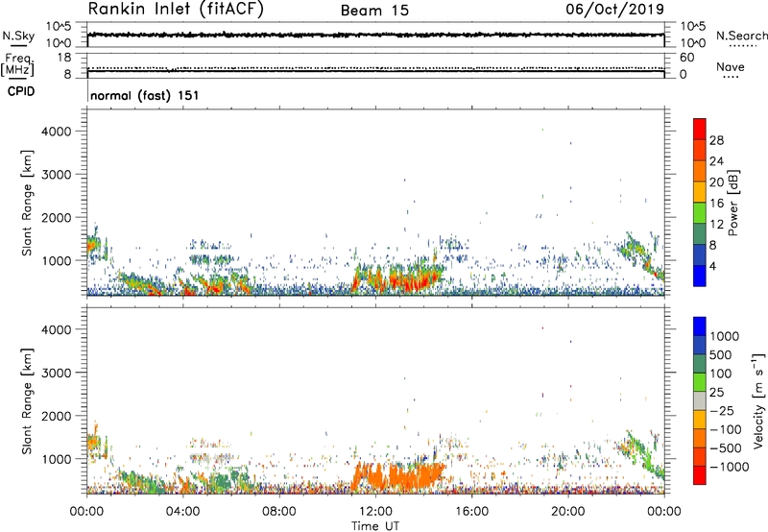Click the 'Velocity [m s-1]' colorbar label
768x532 pixels.
pos(758,400)
